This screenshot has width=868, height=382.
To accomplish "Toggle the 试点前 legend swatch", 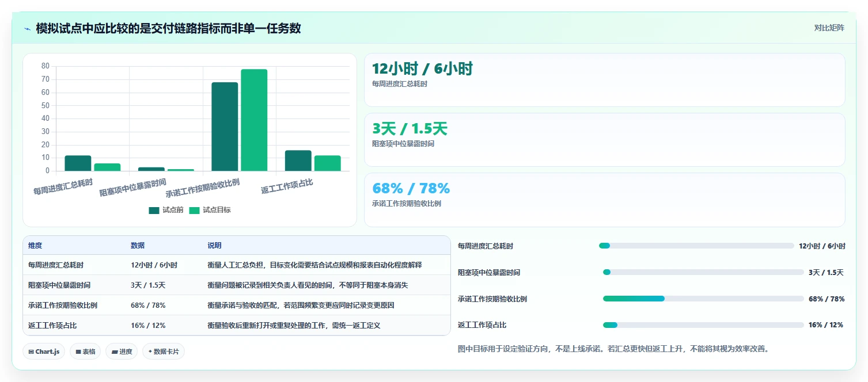I will point(154,210).
